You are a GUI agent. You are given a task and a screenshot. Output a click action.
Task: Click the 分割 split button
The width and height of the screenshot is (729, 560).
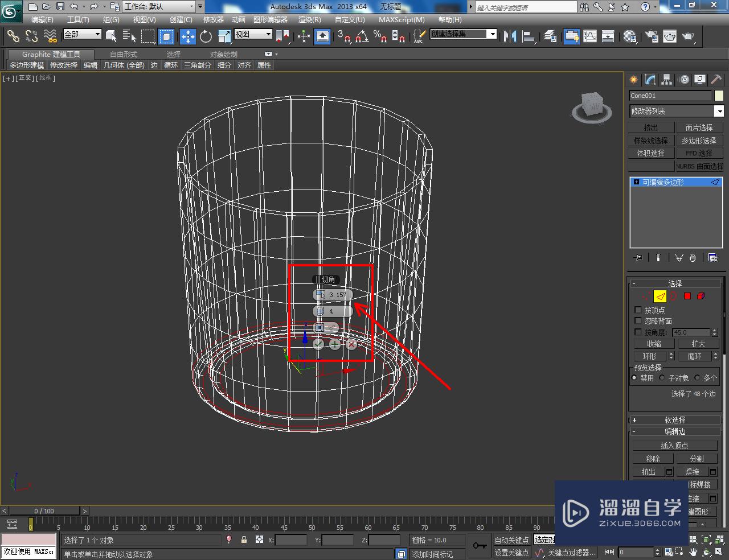[x=697, y=459]
